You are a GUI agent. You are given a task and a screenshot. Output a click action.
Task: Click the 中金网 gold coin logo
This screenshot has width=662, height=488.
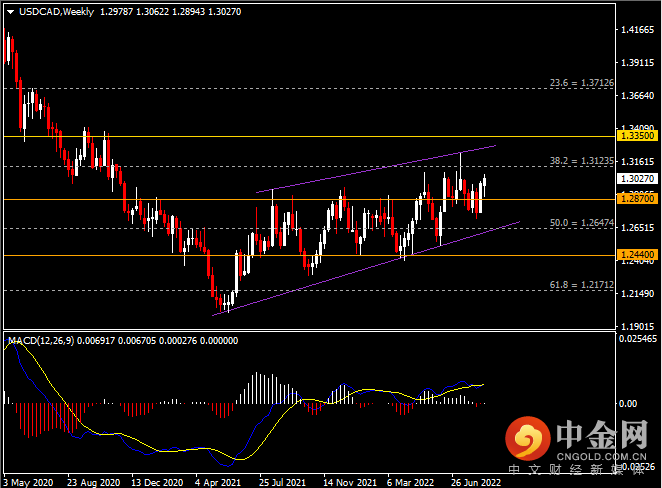pos(525,439)
